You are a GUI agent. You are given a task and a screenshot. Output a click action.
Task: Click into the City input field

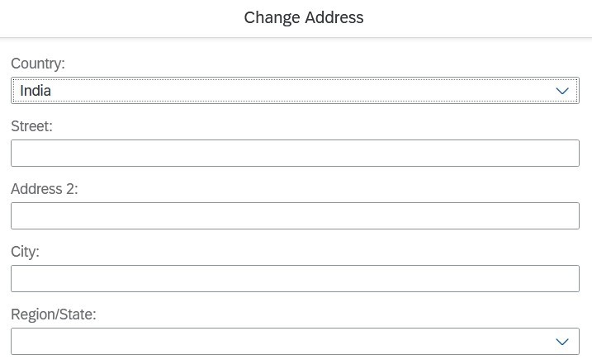(x=295, y=279)
